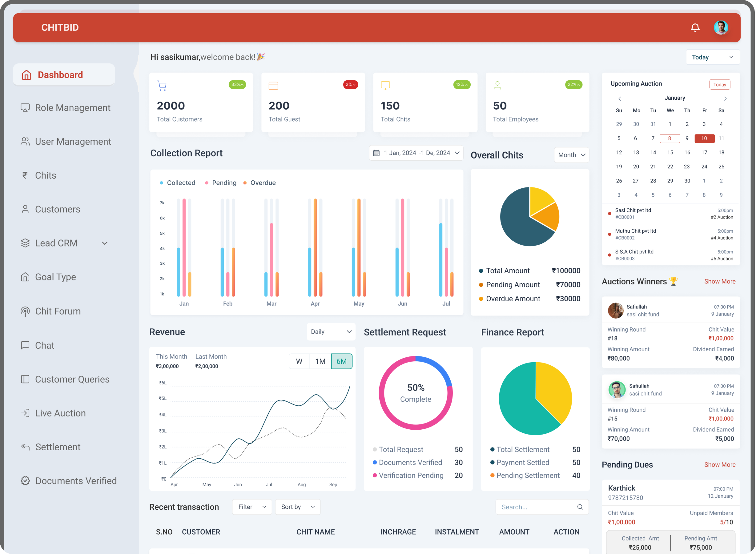Image resolution: width=756 pixels, height=554 pixels.
Task: Click the notification bell icon
Action: click(695, 27)
